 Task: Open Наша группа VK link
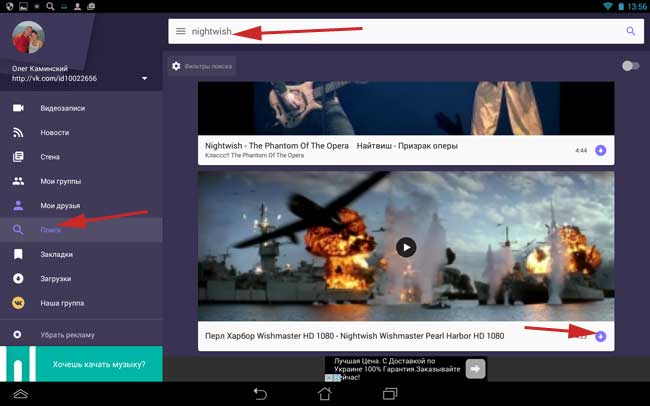[x=62, y=302]
